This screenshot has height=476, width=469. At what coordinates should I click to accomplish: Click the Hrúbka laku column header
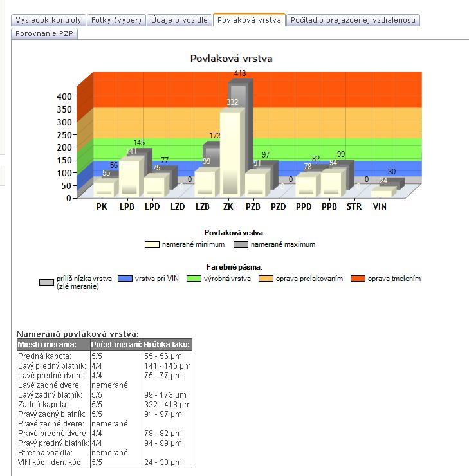[167, 345]
